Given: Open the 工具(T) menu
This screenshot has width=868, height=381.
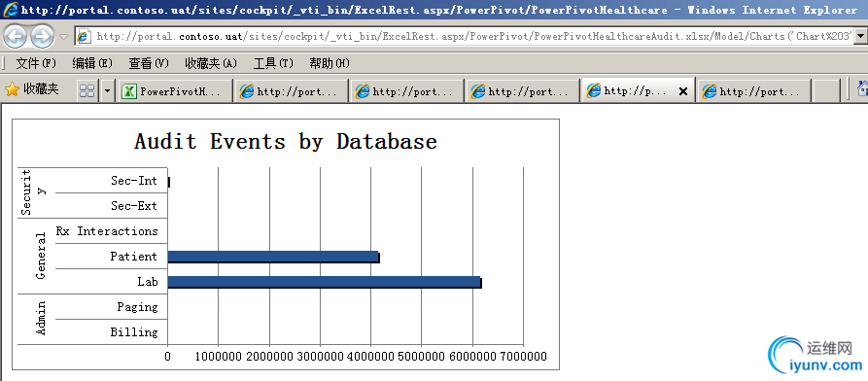Looking at the screenshot, I should tap(273, 64).
